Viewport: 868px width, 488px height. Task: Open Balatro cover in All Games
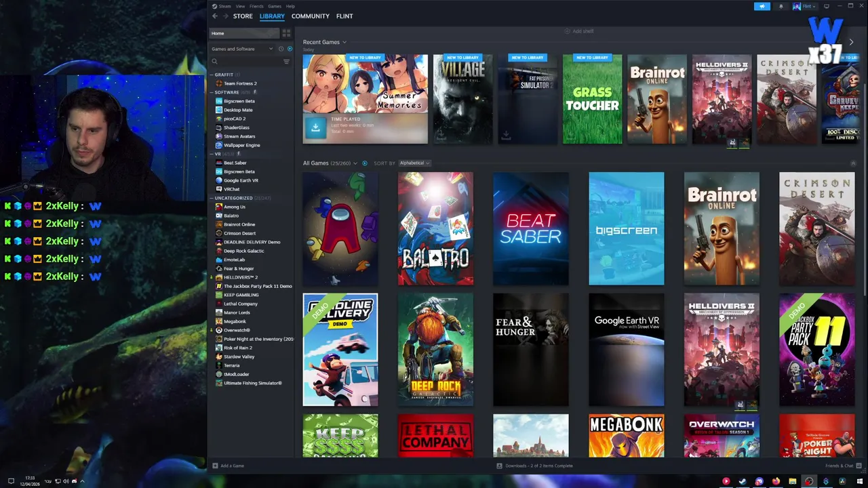(435, 228)
